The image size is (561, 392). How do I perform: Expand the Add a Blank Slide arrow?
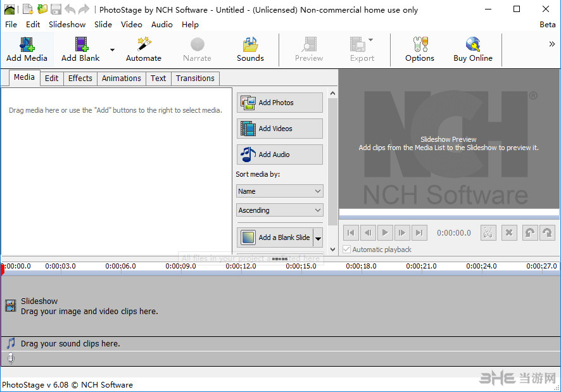[318, 238]
